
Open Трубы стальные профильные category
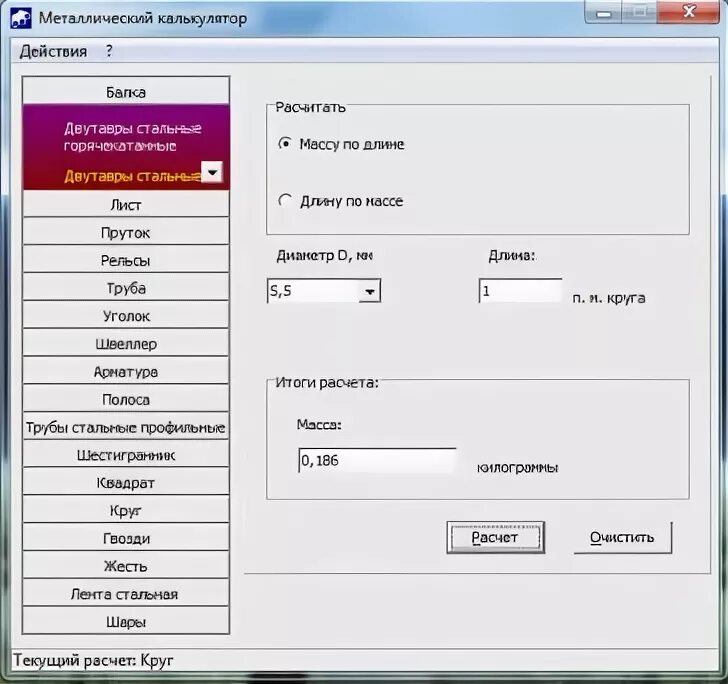[x=126, y=427]
